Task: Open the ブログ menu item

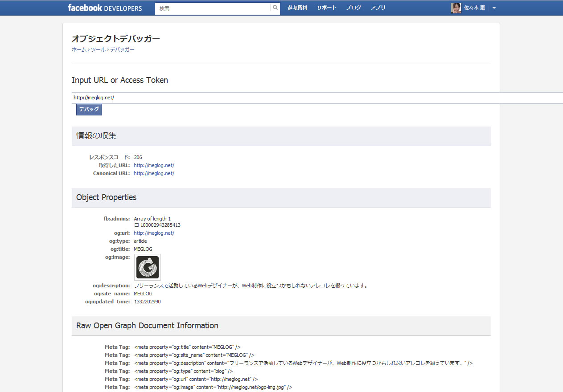Action: coord(353,8)
